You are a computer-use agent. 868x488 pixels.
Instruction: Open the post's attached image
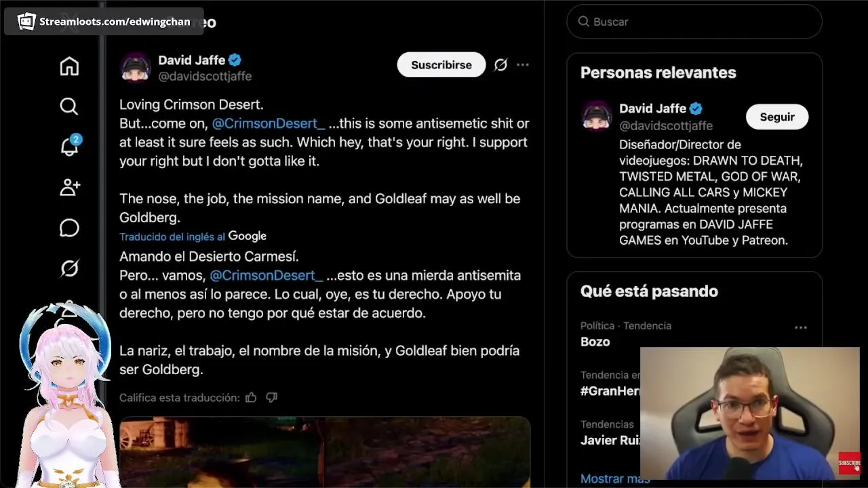pos(325,452)
